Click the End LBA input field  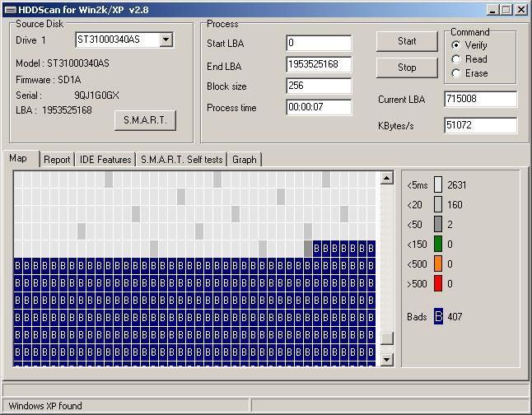point(319,64)
